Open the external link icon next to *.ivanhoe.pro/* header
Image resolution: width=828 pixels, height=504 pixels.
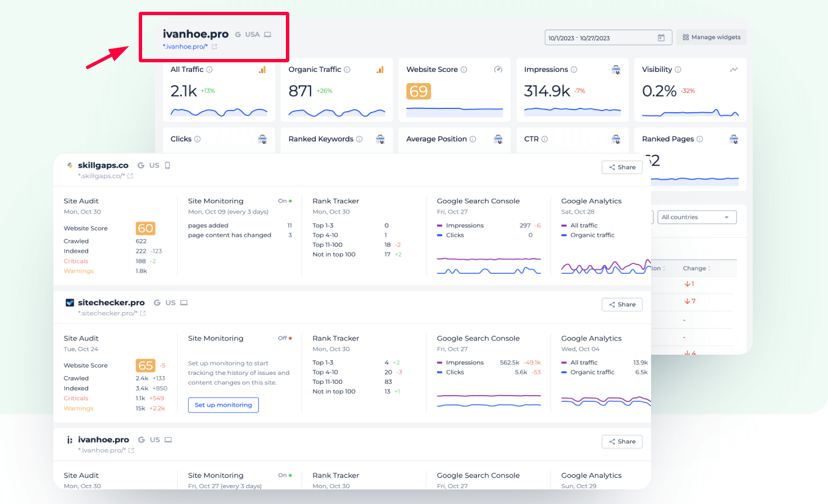point(214,47)
